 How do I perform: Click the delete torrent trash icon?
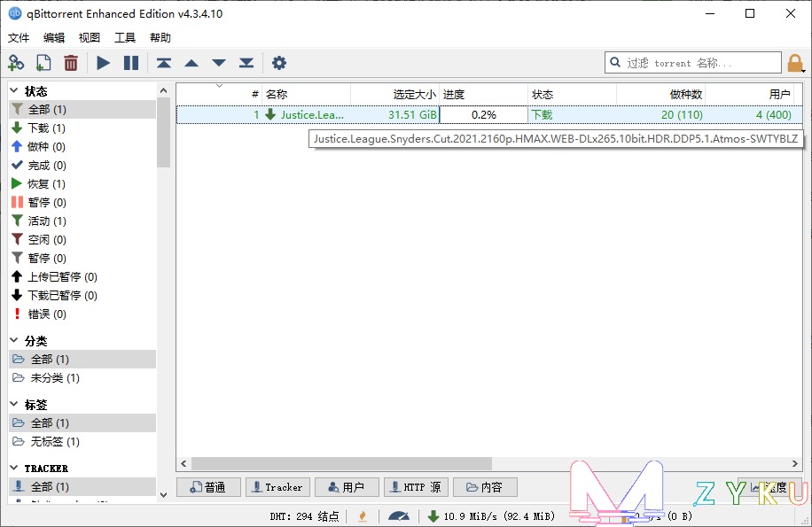(x=71, y=63)
